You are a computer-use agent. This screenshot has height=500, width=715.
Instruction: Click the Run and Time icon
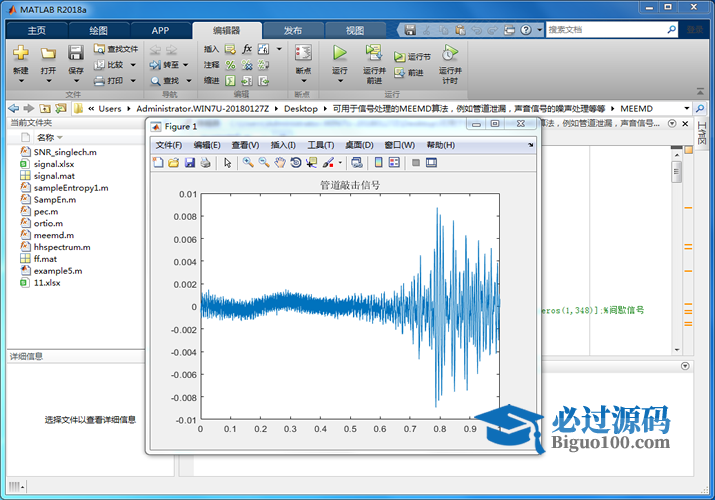[450, 53]
